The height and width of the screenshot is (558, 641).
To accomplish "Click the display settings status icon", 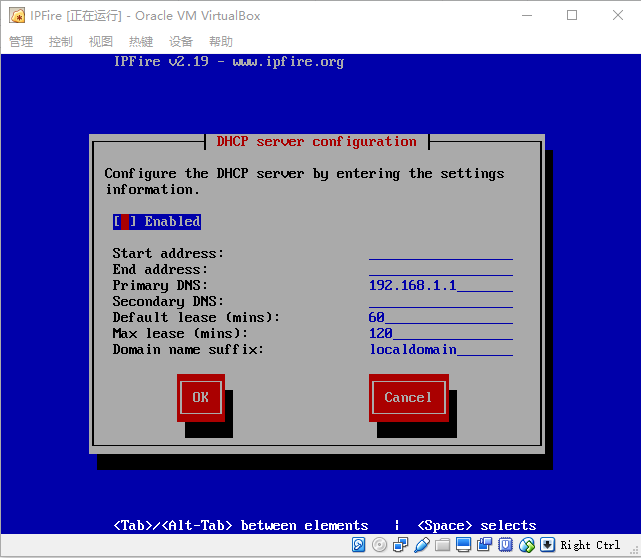I will [x=463, y=545].
